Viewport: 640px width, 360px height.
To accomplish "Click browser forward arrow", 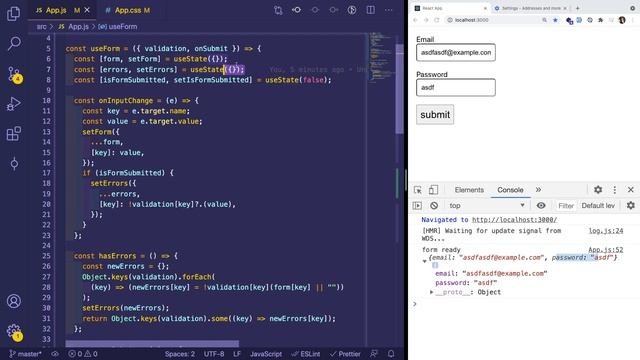I will point(426,20).
